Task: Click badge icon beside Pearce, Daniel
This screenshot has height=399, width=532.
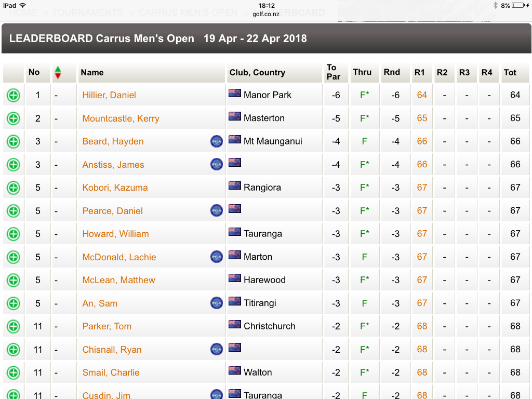Action: 217,210
